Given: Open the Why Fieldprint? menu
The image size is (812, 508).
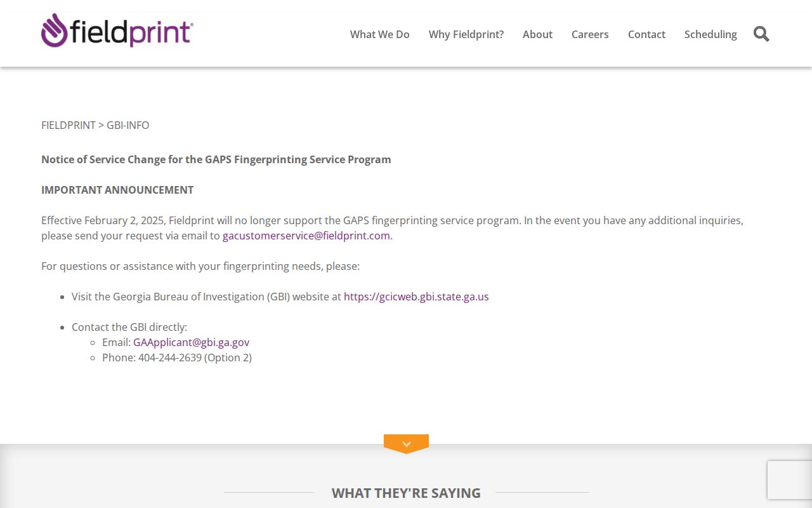Looking at the screenshot, I should coord(466,34).
